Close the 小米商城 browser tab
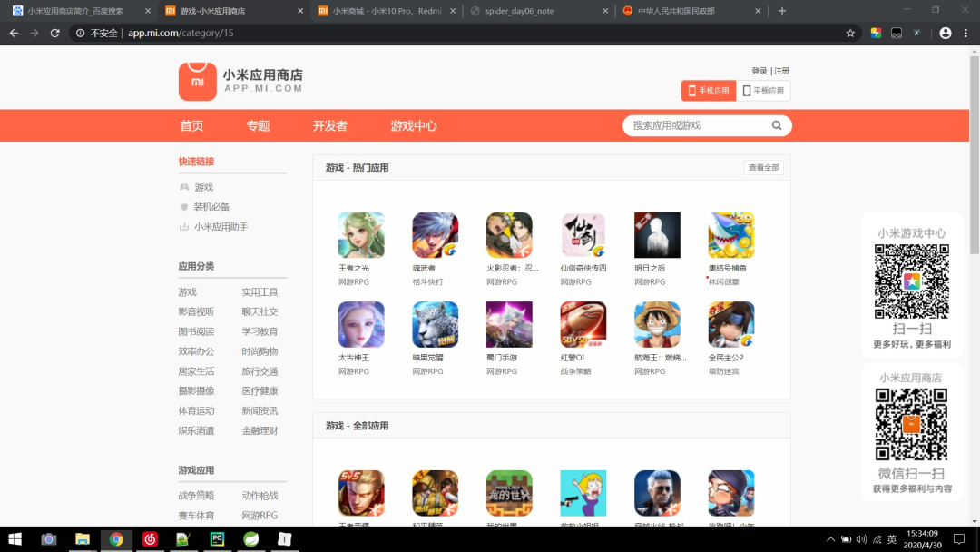980x552 pixels. (x=453, y=11)
